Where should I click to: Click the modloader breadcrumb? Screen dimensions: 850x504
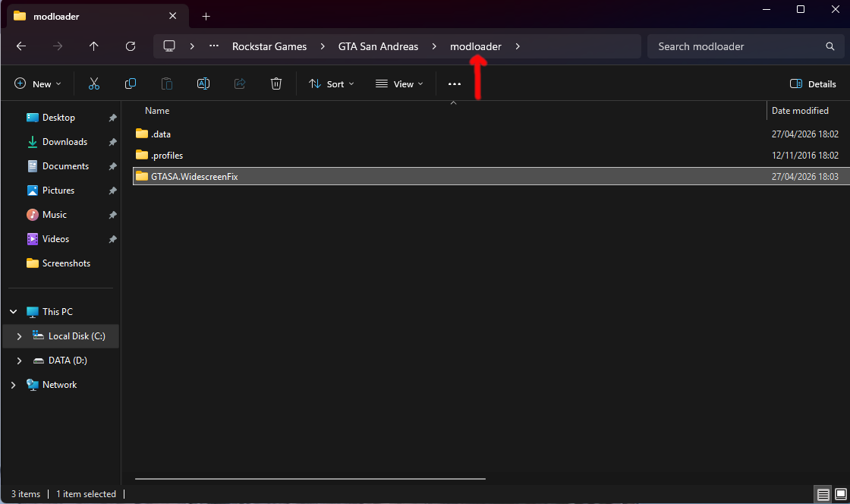475,46
